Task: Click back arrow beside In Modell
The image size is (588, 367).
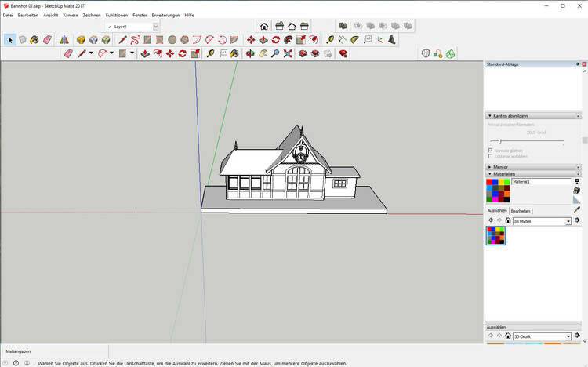Action: click(x=491, y=220)
